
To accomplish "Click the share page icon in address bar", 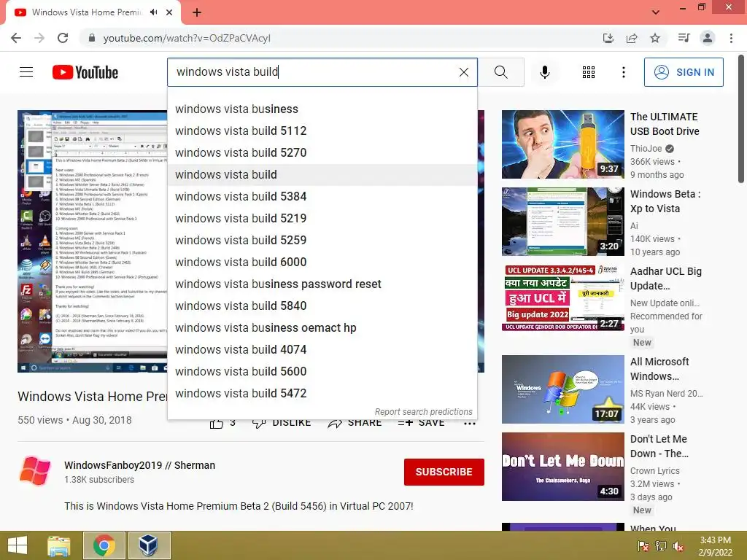I will (632, 38).
